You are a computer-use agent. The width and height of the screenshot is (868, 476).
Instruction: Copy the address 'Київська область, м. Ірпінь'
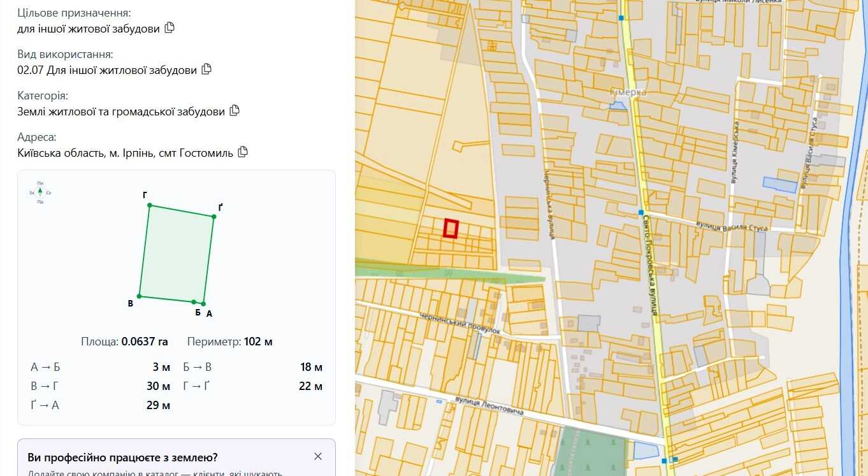243,152
